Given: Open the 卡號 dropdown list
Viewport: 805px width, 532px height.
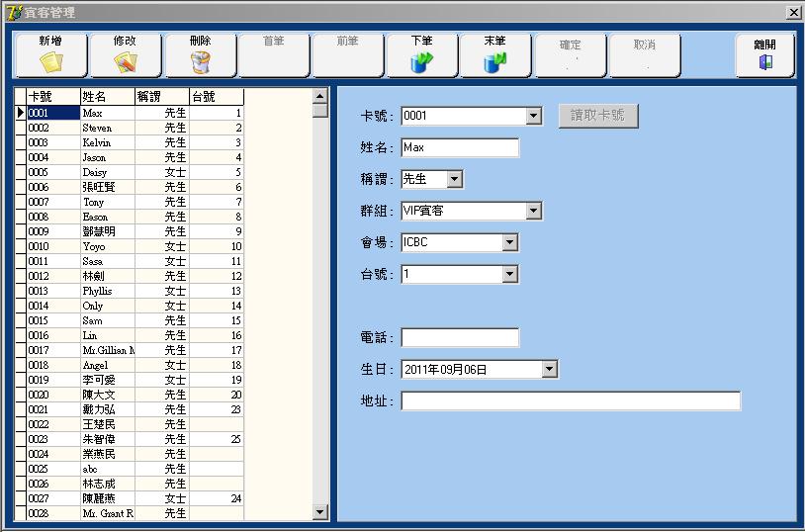Looking at the screenshot, I should 534,117.
